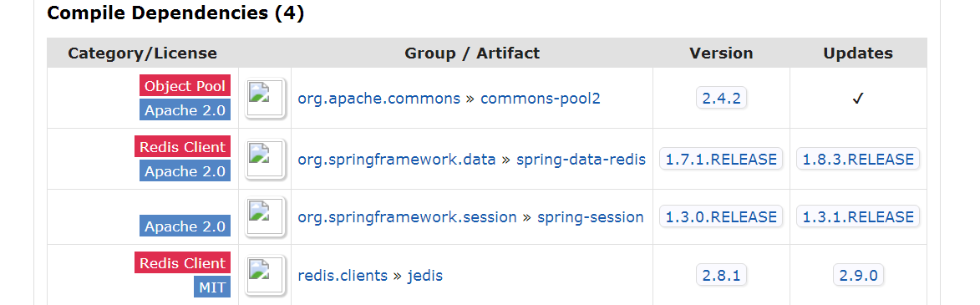The width and height of the screenshot is (980, 305).
Task: Click the spring-session artifact thumbnail icon
Action: pos(265,217)
